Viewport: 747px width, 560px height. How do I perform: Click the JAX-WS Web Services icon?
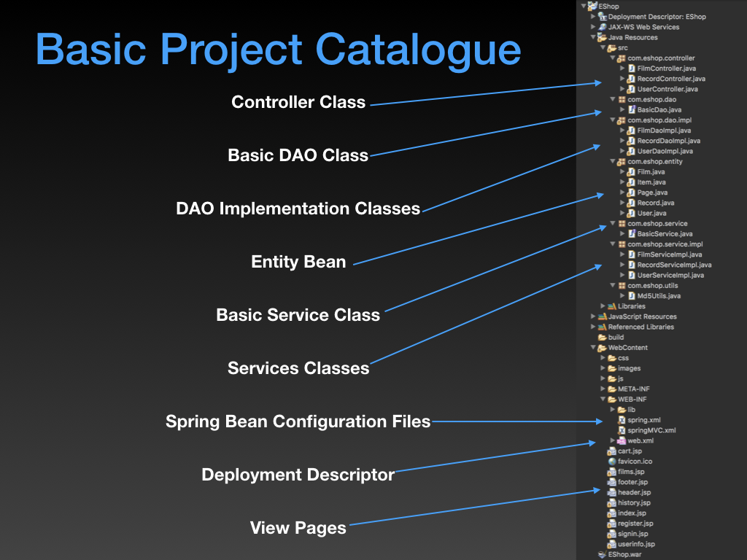point(602,27)
